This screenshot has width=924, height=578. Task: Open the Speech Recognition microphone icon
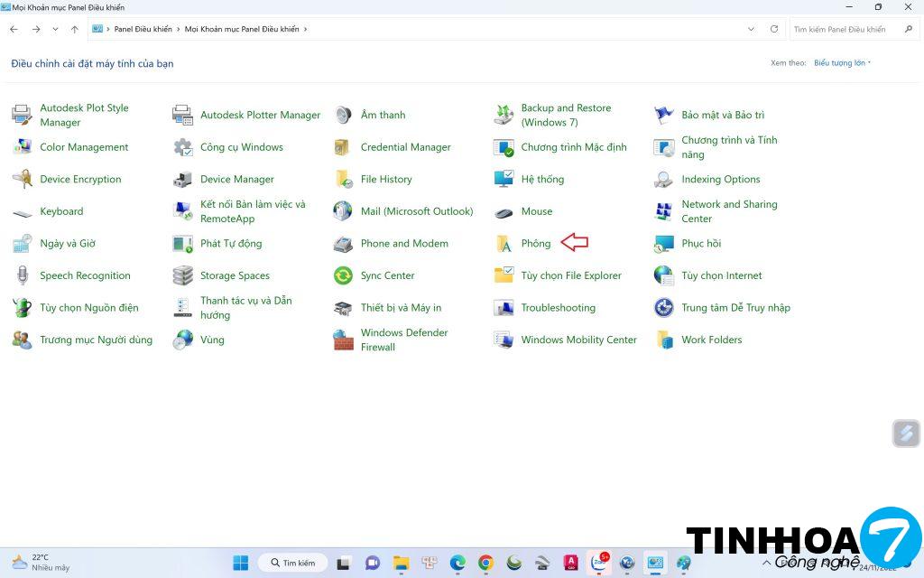pyautogui.click(x=23, y=276)
